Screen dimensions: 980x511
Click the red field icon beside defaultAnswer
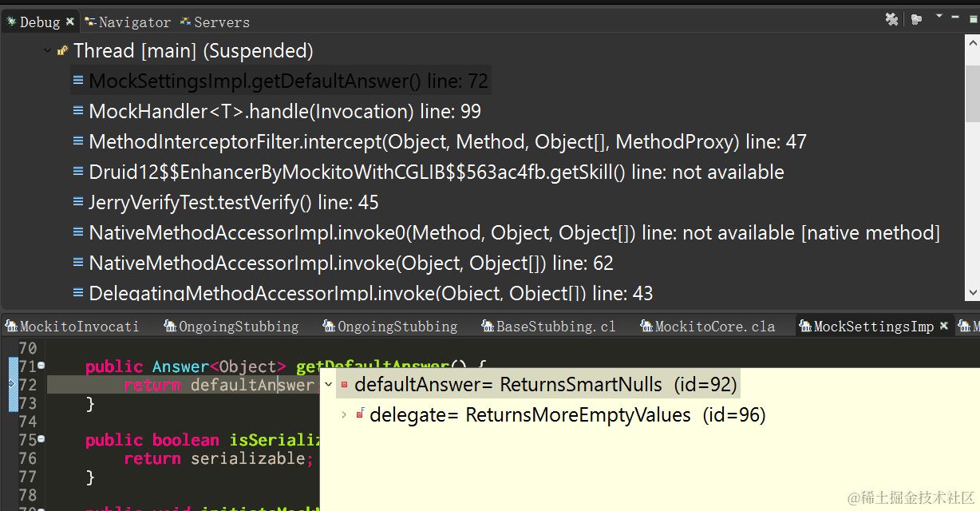click(344, 385)
